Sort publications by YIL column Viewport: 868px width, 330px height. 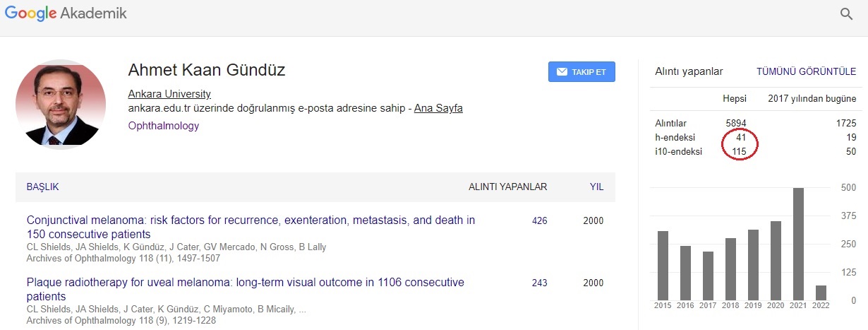(596, 187)
